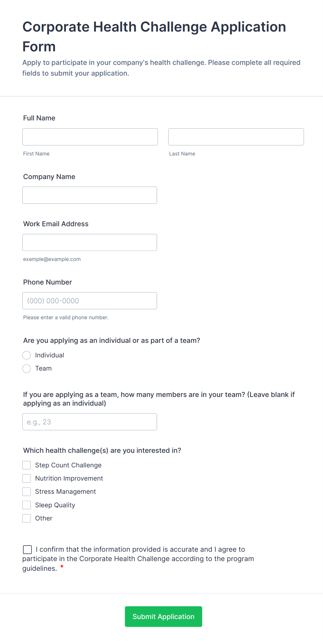Click the Team label text

(x=43, y=368)
